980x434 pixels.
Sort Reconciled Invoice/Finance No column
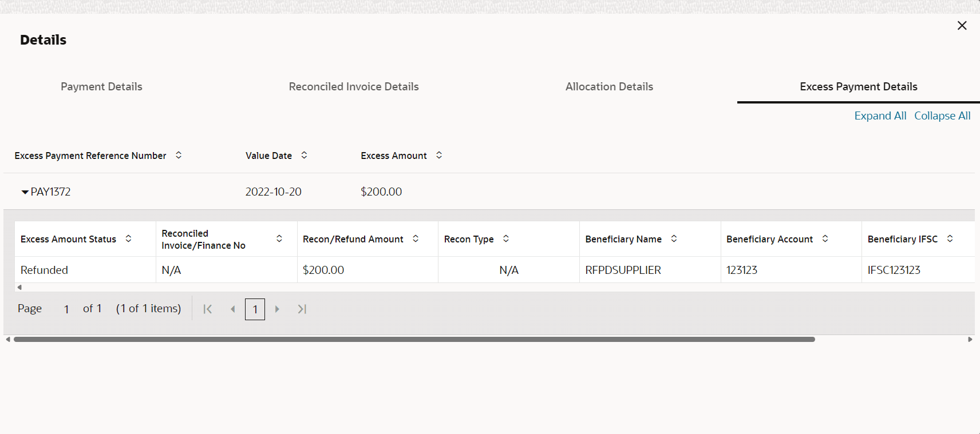[x=279, y=238]
